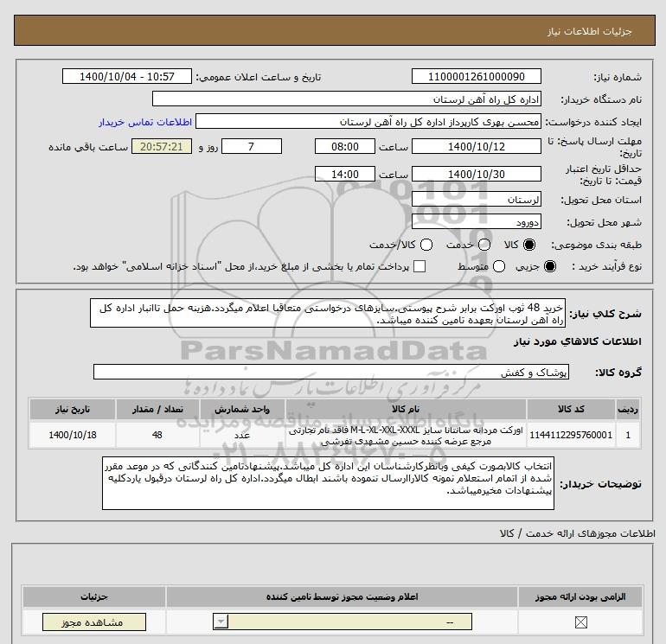The image size is (666, 644).
Task: Click the countdown timer 20:57:21
Action: [x=162, y=147]
